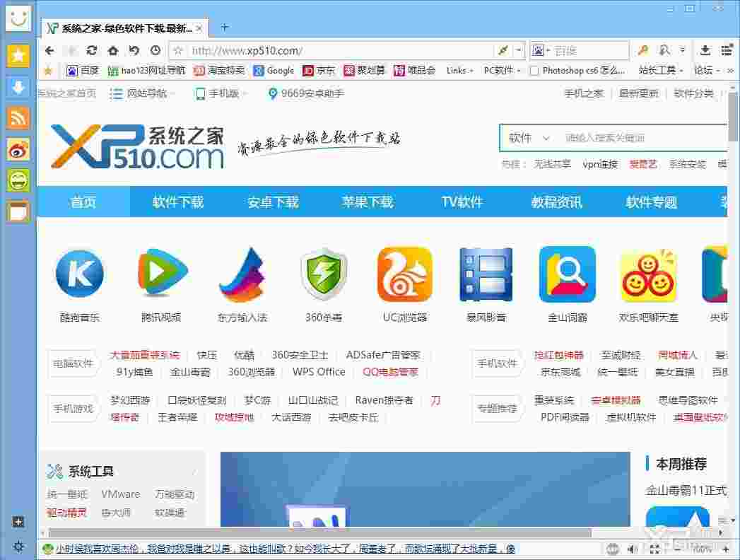This screenshot has height=560, width=740.
Task: Focus the URL address field
Action: click(x=340, y=50)
